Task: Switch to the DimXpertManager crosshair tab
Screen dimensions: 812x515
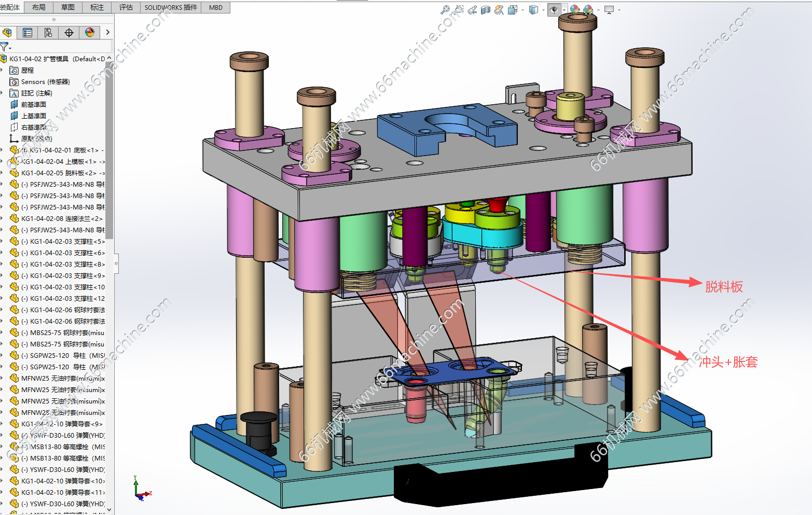Action: (x=68, y=33)
